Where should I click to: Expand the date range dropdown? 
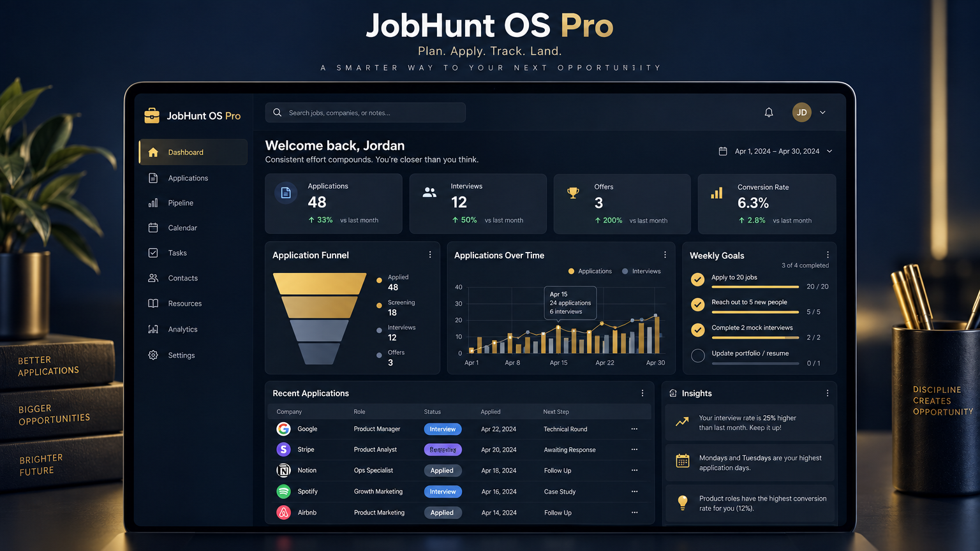point(829,151)
